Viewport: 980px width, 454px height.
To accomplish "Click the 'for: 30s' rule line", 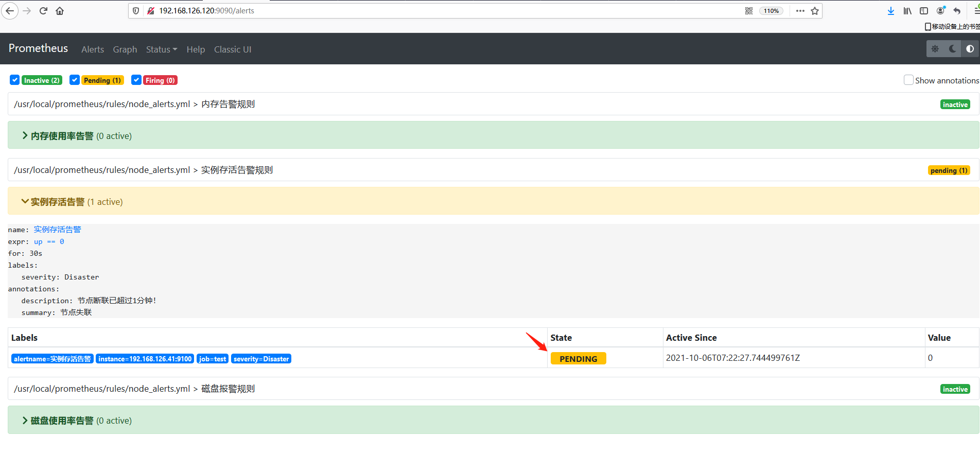I will tap(25, 253).
